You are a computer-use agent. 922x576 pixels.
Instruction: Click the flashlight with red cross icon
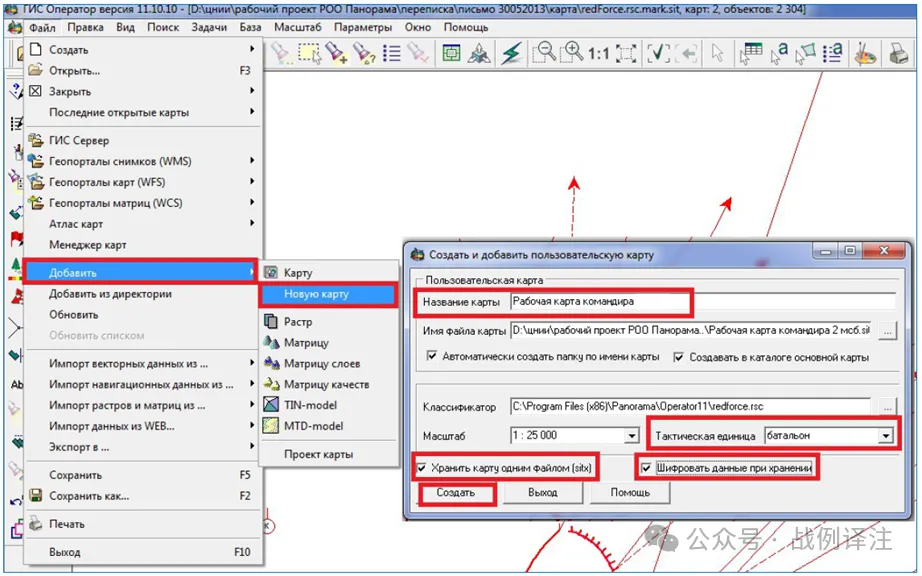tap(418, 53)
